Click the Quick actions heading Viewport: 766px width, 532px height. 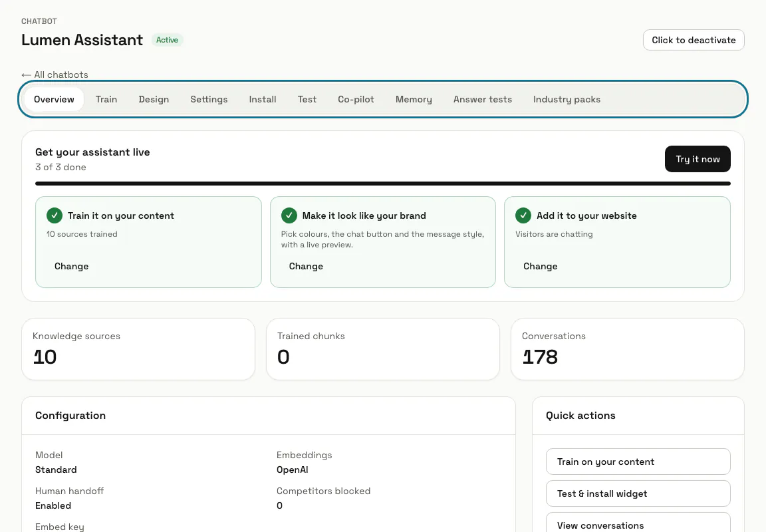[580, 415]
